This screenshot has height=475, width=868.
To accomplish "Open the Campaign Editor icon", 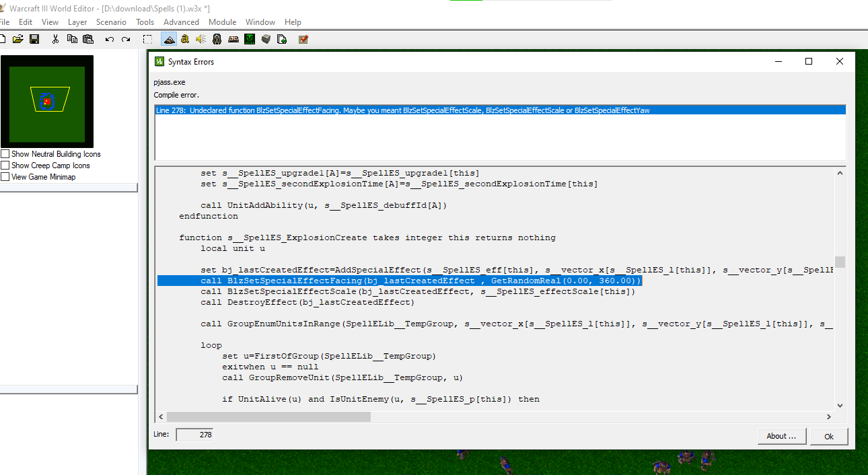I will pos(233,39).
